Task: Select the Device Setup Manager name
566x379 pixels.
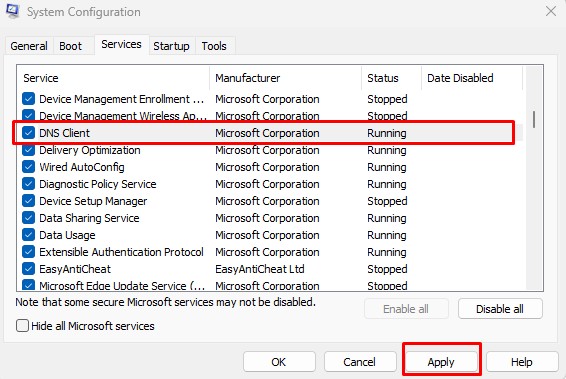Action: coord(93,201)
